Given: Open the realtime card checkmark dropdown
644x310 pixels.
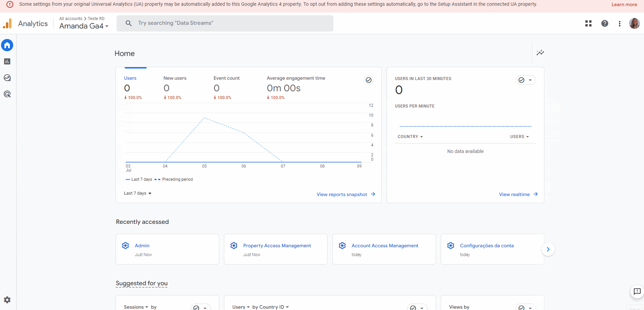Looking at the screenshot, I should pyautogui.click(x=525, y=80).
